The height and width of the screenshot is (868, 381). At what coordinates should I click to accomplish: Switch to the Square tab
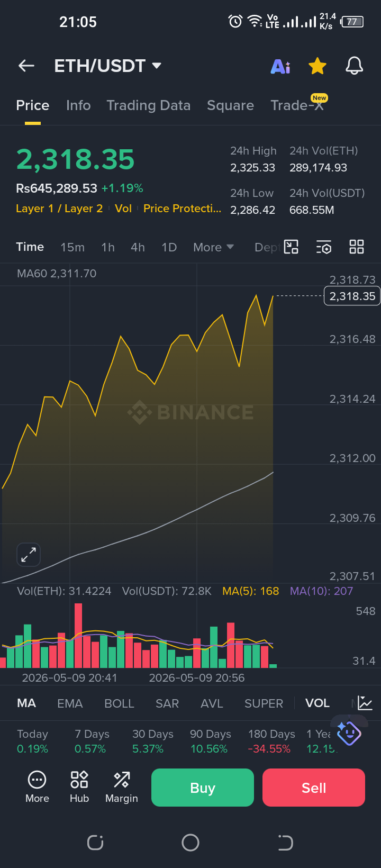230,105
